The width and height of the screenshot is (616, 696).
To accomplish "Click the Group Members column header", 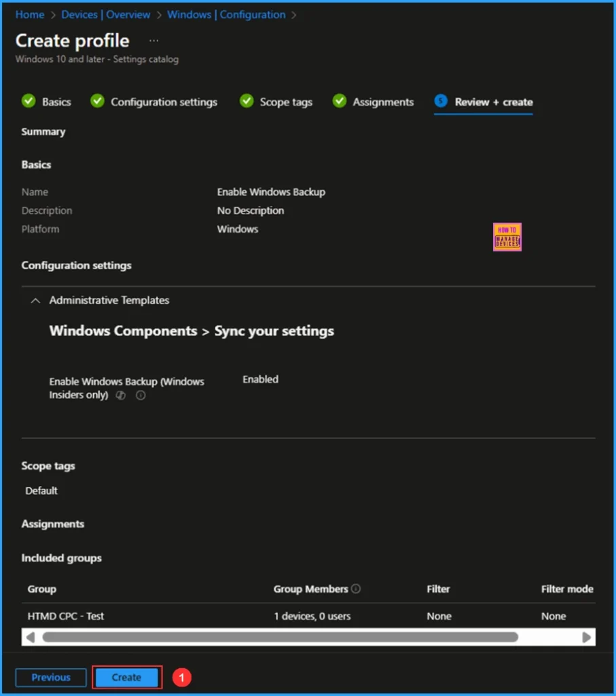I will pyautogui.click(x=310, y=589).
